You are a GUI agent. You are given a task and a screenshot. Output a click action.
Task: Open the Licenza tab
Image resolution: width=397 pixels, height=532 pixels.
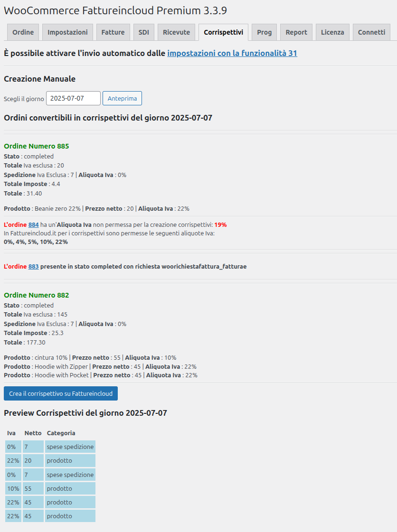332,32
